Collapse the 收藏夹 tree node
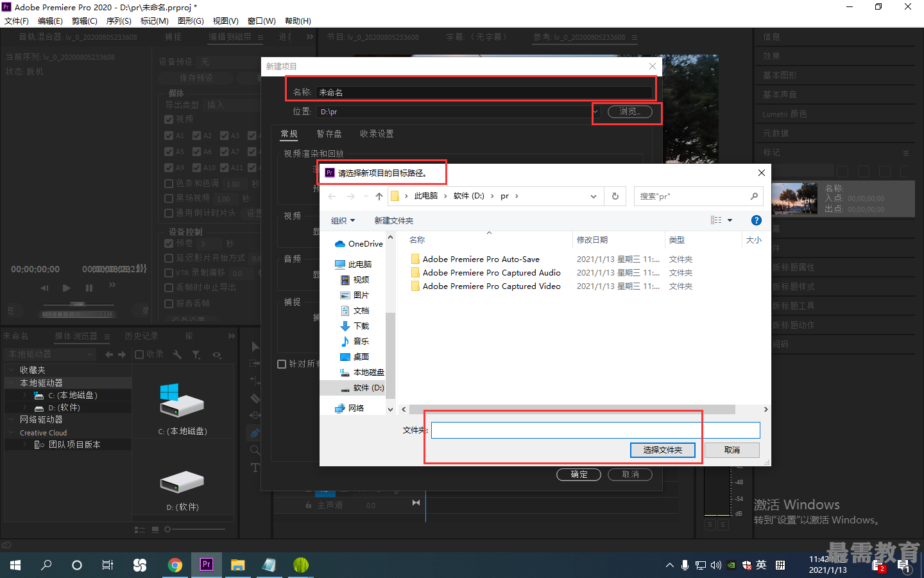Image resolution: width=924 pixels, height=578 pixels. (x=12, y=371)
